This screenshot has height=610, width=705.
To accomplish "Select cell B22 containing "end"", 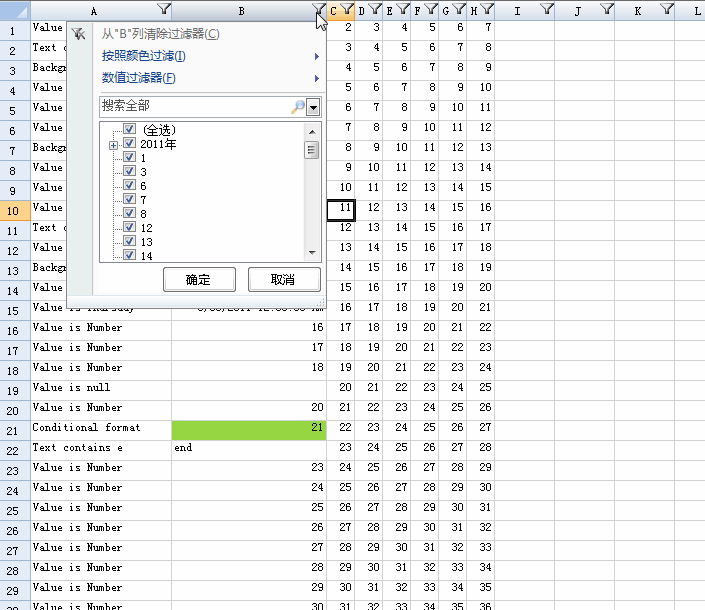I will (249, 450).
